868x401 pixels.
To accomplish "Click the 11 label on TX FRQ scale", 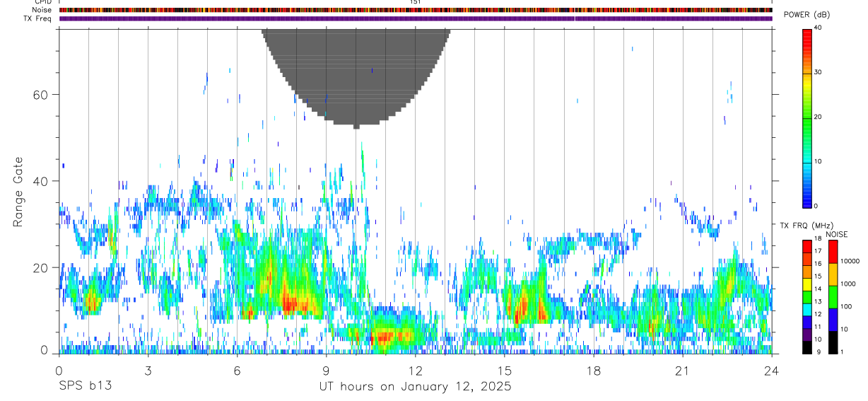I will tap(818, 327).
